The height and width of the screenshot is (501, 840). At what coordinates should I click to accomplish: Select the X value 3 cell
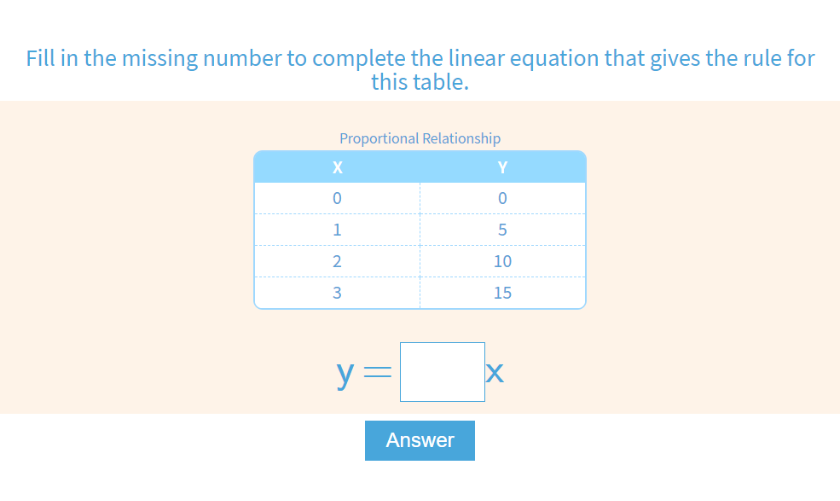coord(337,293)
